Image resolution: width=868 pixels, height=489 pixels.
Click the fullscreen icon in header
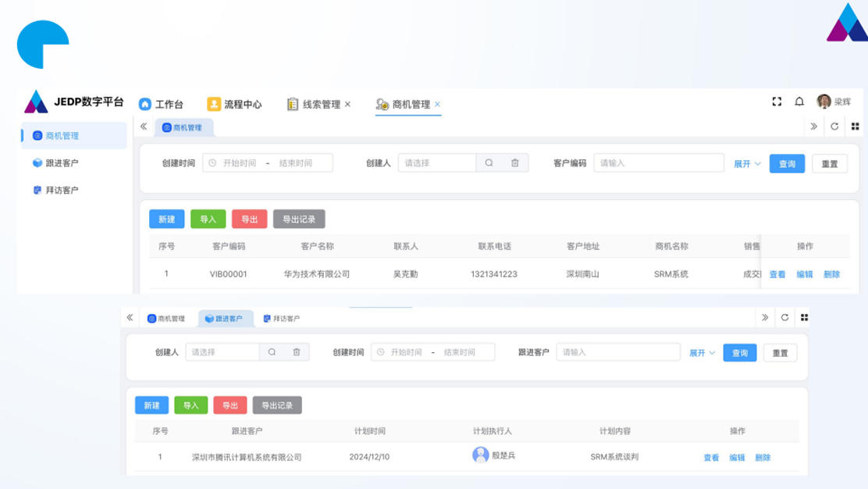click(777, 102)
